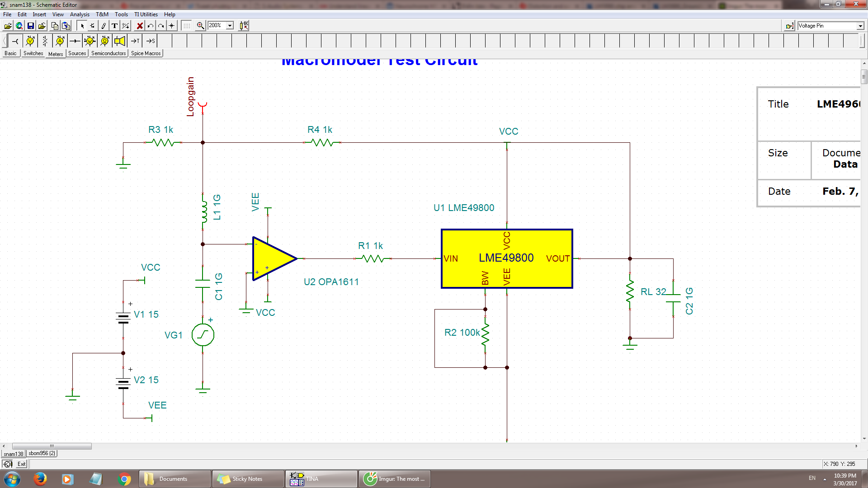The height and width of the screenshot is (488, 868).
Task: Launch Firefox from the taskbar
Action: pyautogui.click(x=40, y=479)
